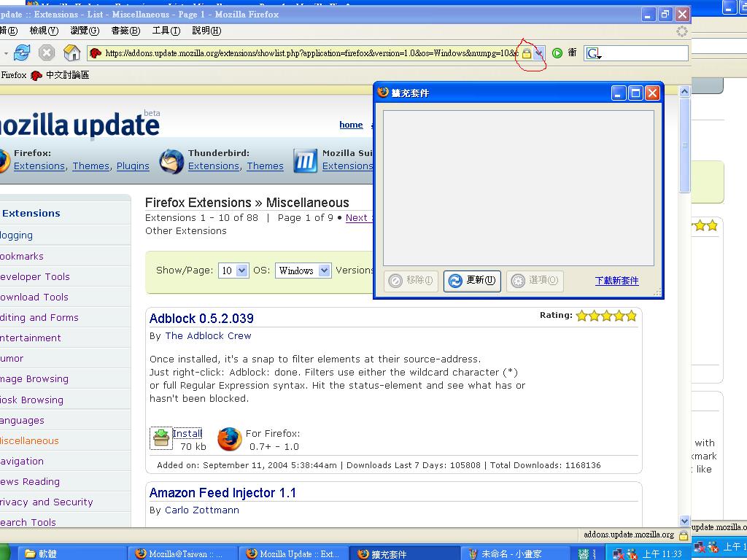Screen dimensions: 747x560
Task: Open Kiosk Browsing category
Action: point(31,400)
